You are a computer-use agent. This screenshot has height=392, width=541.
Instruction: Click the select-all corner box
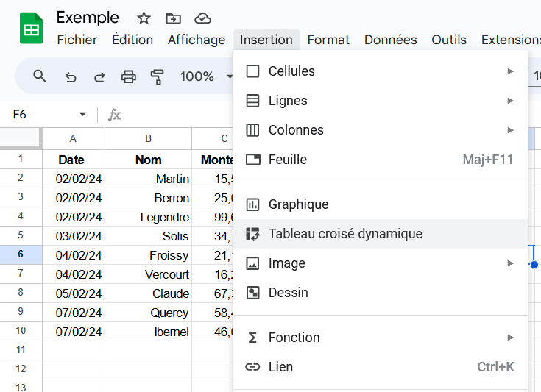(21, 138)
